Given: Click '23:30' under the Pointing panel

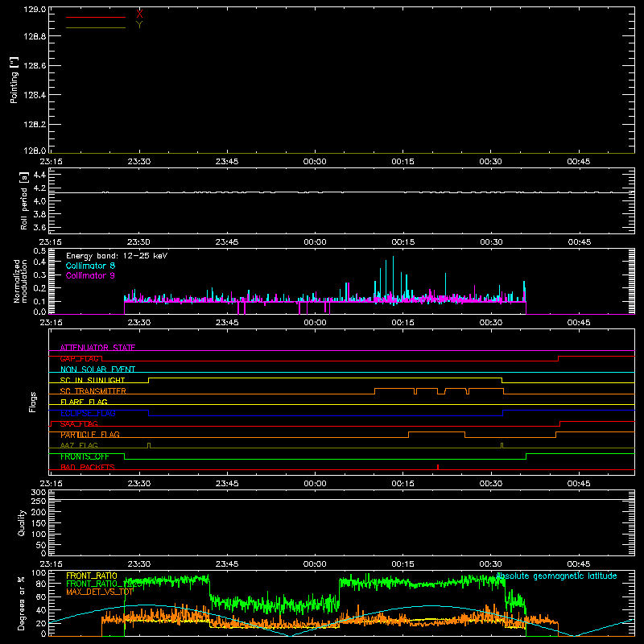Looking at the screenshot, I should point(138,162).
